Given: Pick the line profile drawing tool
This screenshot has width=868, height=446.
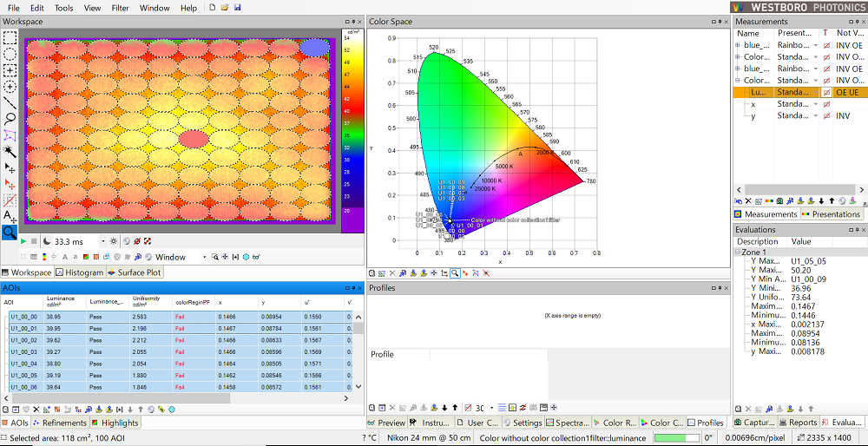Looking at the screenshot, I should coord(10,102).
